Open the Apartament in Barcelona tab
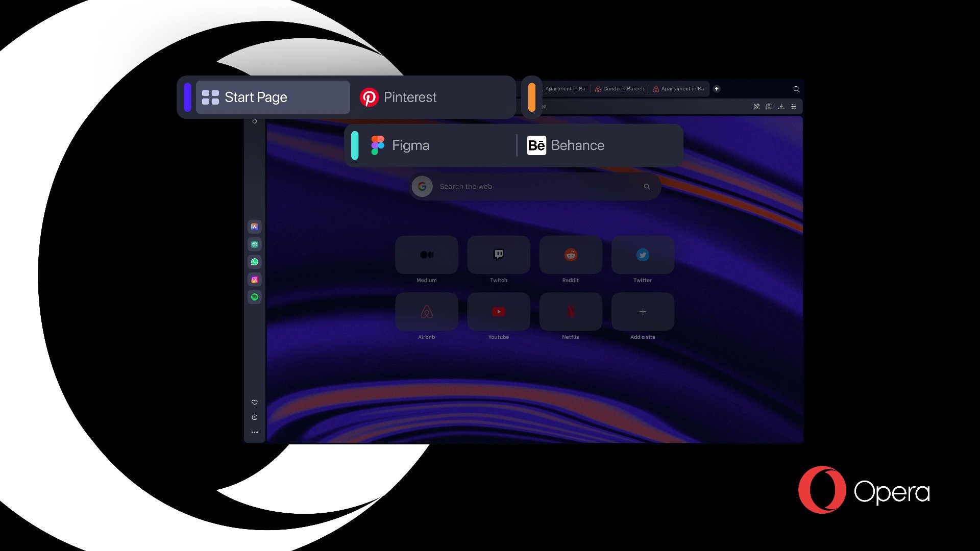The image size is (980, 551). [x=679, y=89]
